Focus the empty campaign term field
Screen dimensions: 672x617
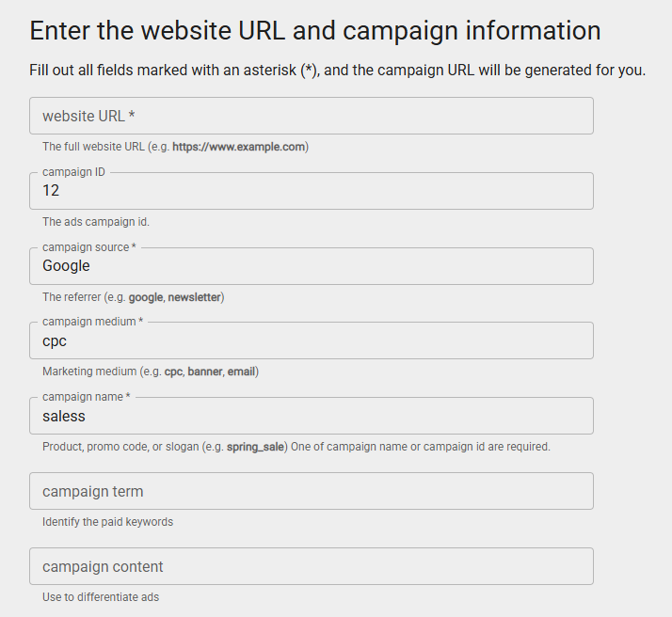coord(311,491)
